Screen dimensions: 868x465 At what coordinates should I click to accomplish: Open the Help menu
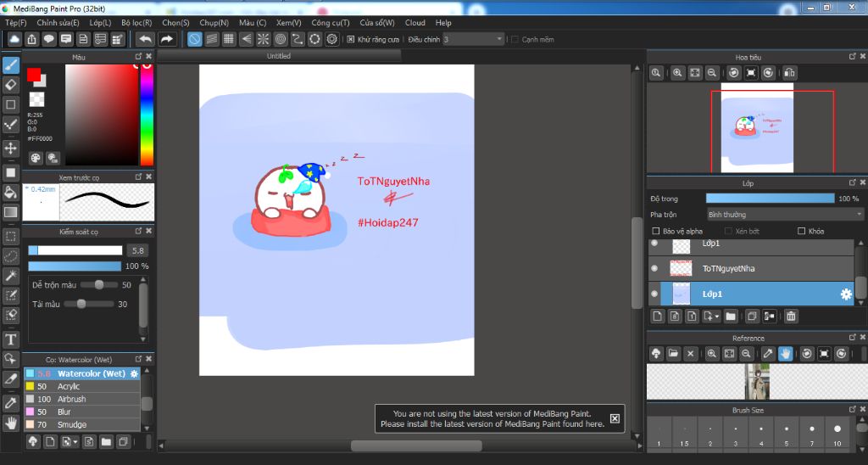click(443, 23)
